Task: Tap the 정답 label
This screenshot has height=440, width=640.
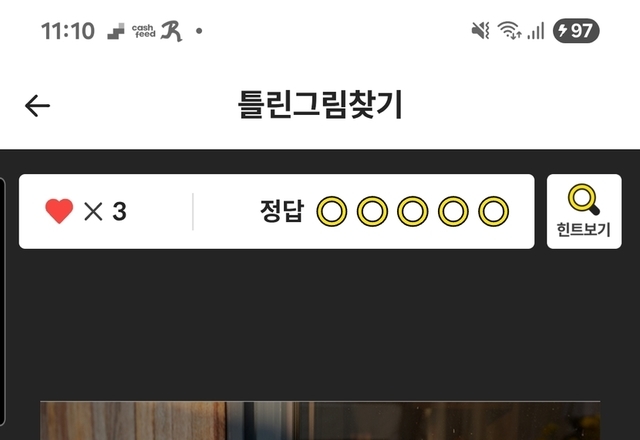Action: tap(282, 211)
